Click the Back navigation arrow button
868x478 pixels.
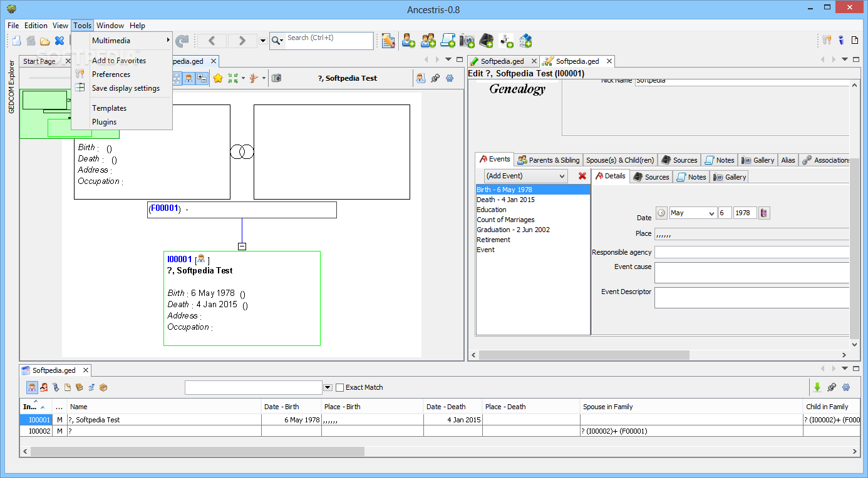[212, 41]
